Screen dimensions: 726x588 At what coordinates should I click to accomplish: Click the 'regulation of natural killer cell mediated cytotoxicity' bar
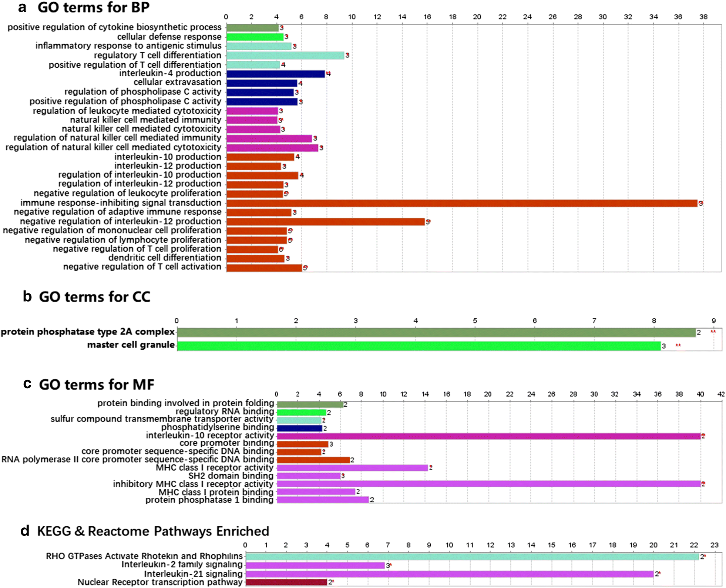pos(272,148)
